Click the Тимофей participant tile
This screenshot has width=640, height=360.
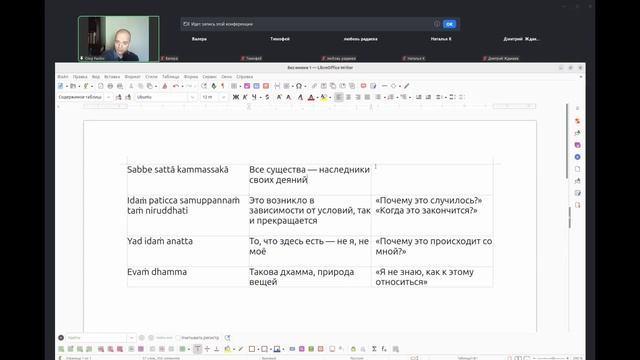tap(280, 39)
